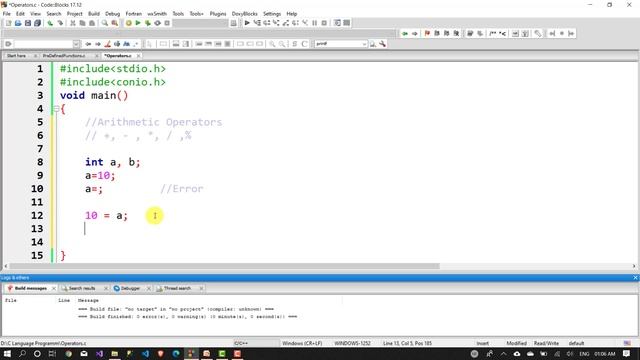Open the Debug menu
Viewport: 640px width, 360px height.
point(113,13)
